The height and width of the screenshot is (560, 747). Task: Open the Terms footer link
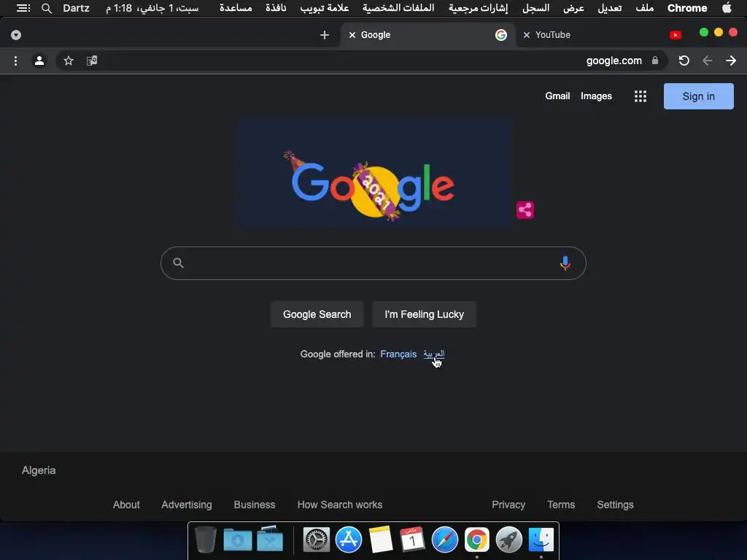[561, 505]
